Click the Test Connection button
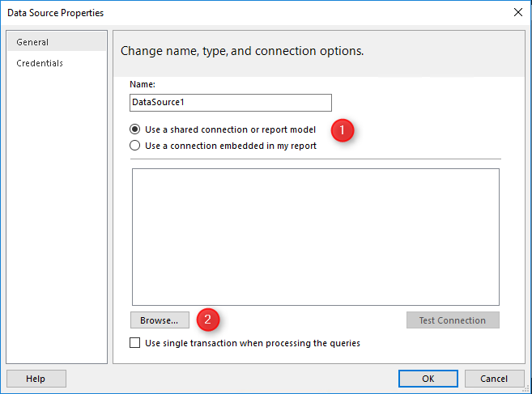The image size is (532, 394). tap(453, 320)
